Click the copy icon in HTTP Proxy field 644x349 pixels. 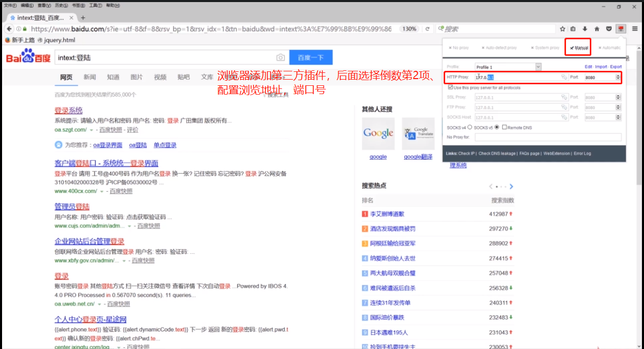coord(564,78)
